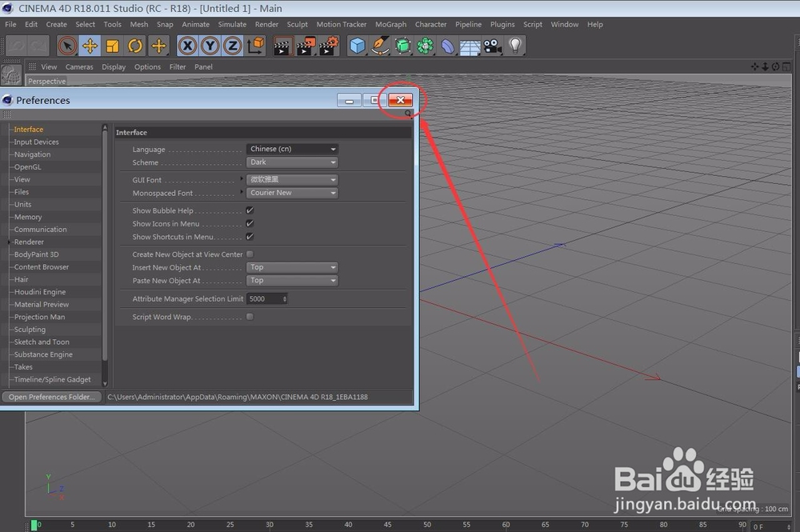Click viewport rotate navigation icon
This screenshot has height=532, width=800.
click(x=775, y=67)
